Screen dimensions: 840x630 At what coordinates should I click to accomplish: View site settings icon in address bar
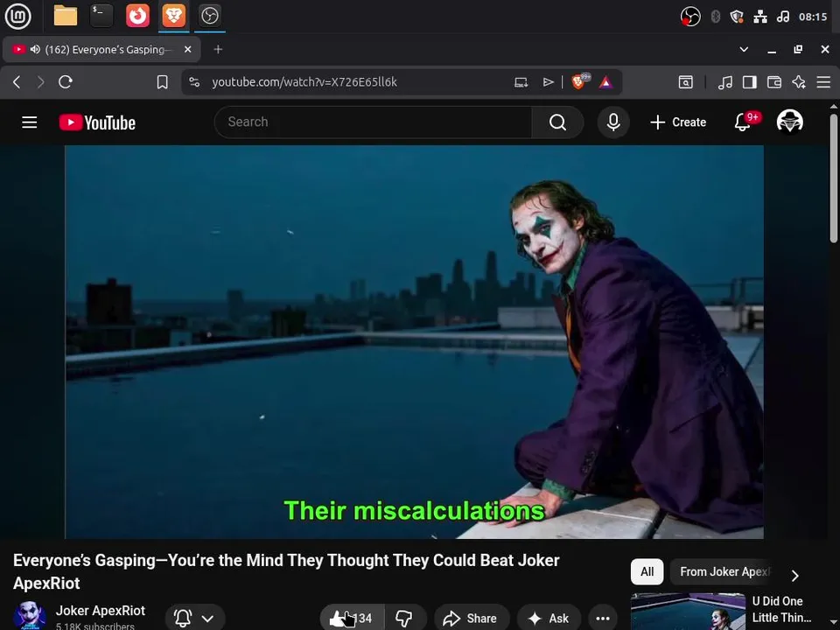click(194, 82)
